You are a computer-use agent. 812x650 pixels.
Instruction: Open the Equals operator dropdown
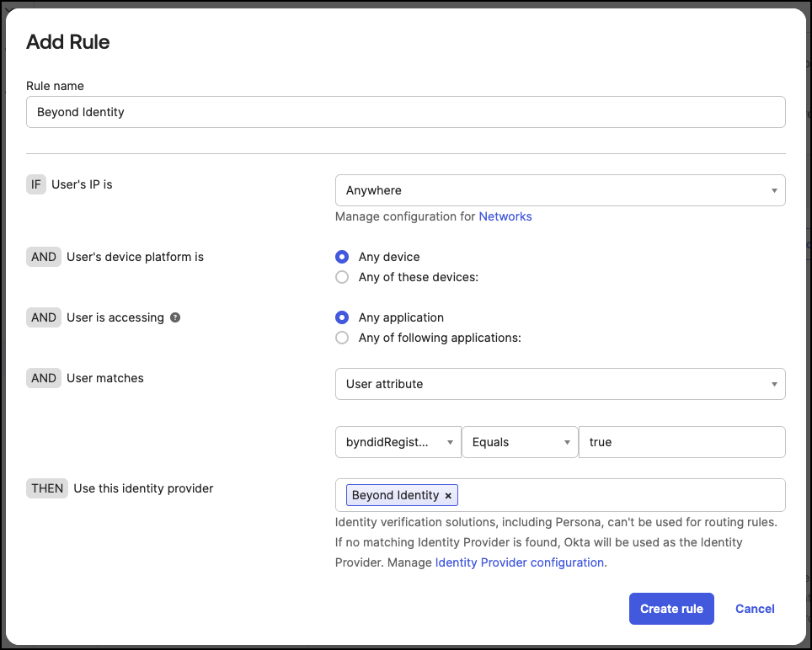519,442
